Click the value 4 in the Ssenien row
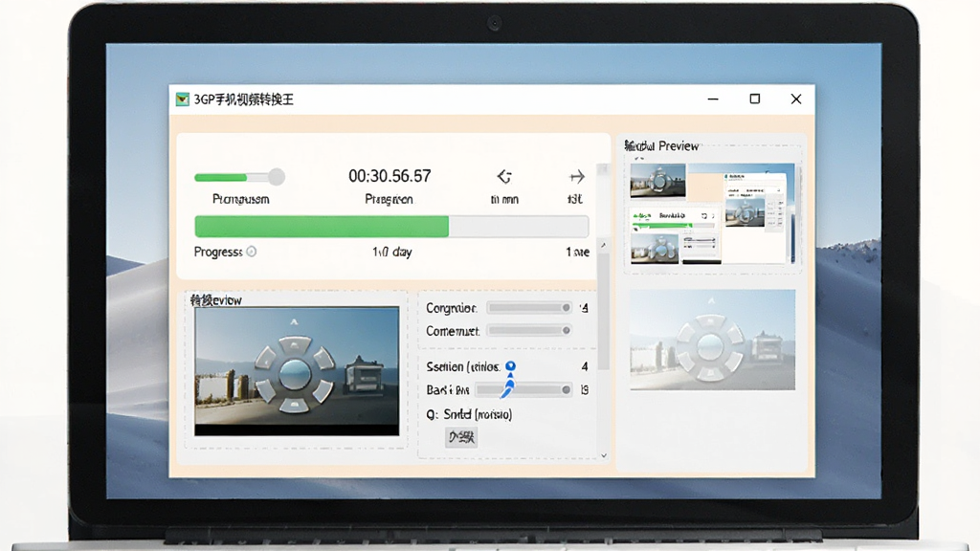The height and width of the screenshot is (551, 980). [585, 366]
